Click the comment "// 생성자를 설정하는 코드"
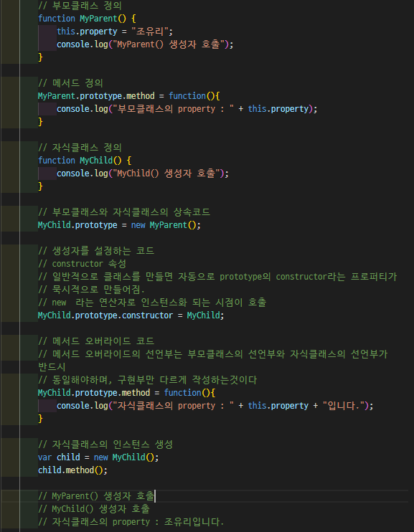 click(96, 251)
